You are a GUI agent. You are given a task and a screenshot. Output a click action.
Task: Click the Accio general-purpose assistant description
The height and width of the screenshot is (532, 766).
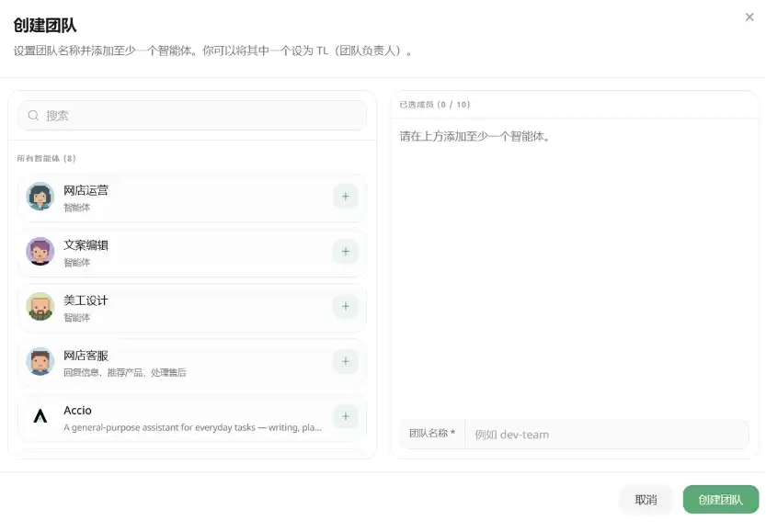tap(192, 427)
